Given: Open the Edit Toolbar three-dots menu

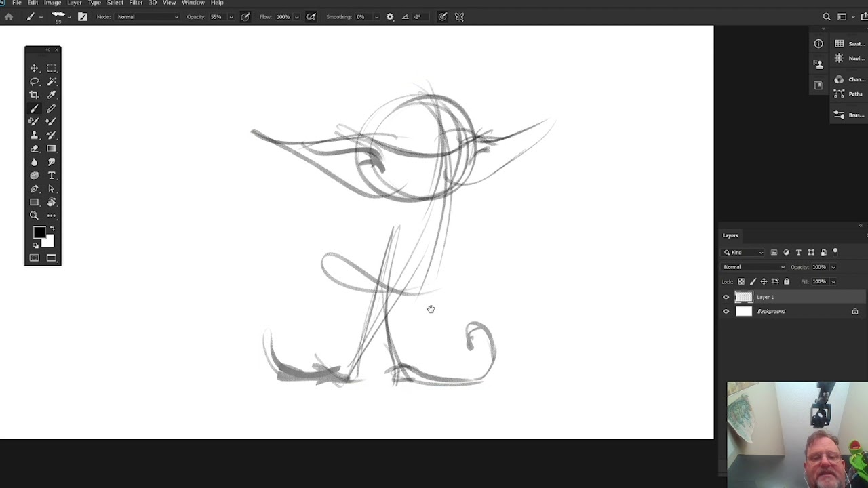Looking at the screenshot, I should 52,216.
